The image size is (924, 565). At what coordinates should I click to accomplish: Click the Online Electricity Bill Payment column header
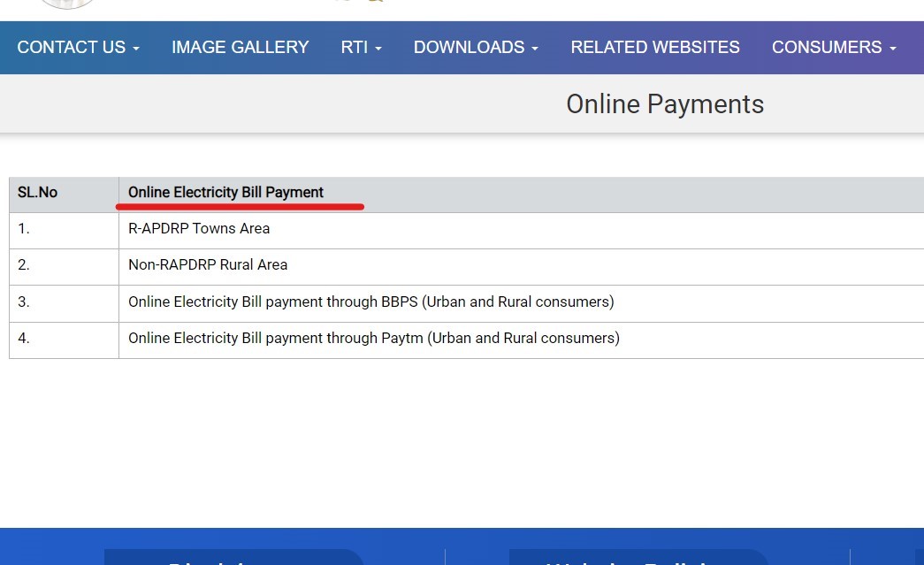(225, 192)
